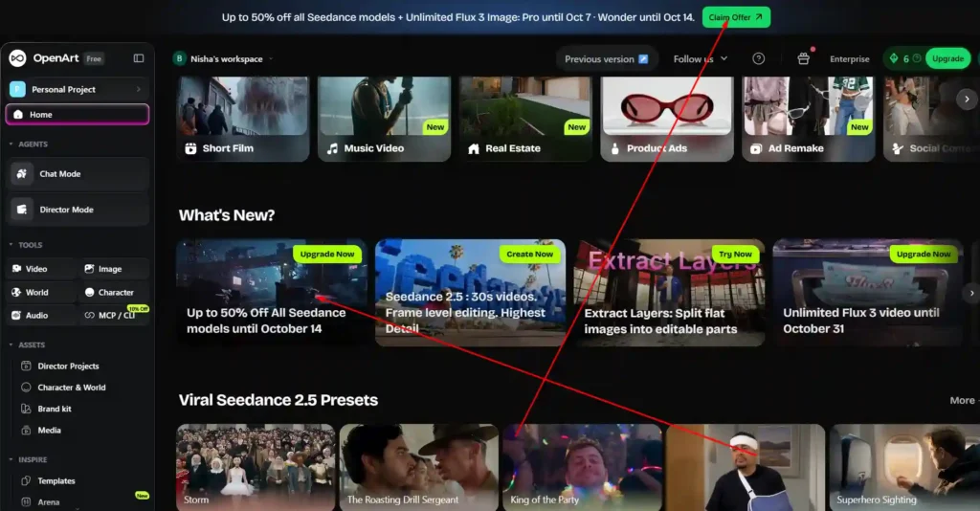Click the Previous version button
The image size is (980, 511).
coord(606,58)
